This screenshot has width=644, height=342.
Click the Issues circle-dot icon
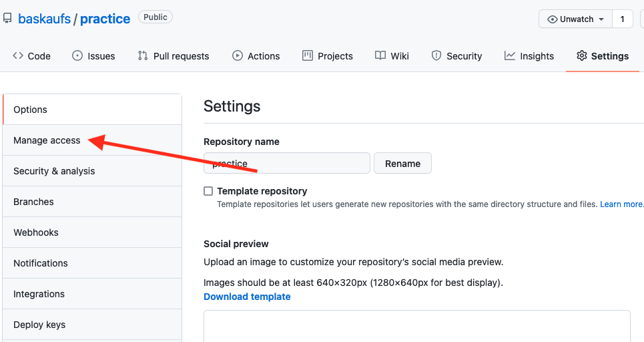[77, 55]
